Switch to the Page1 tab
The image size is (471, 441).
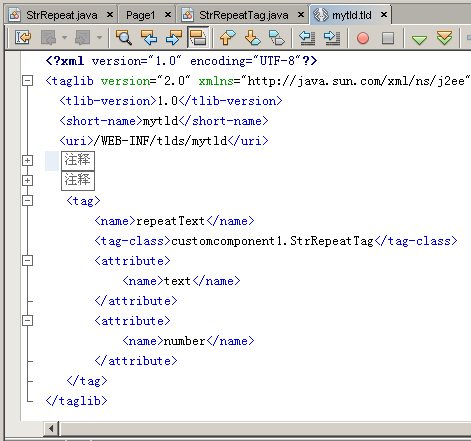click(x=141, y=15)
